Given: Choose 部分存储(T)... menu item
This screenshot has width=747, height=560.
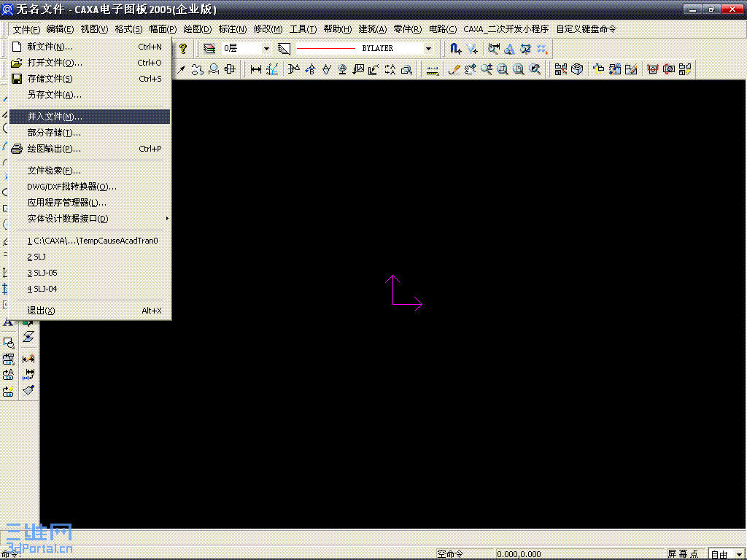Looking at the screenshot, I should [x=90, y=133].
